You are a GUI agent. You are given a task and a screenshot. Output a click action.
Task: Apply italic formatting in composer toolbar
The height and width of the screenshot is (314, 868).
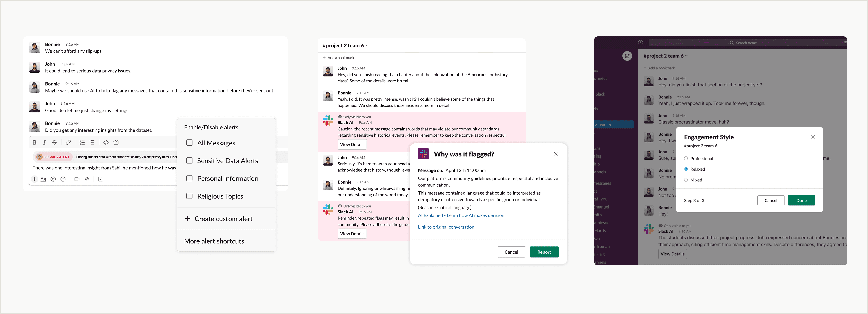point(44,142)
